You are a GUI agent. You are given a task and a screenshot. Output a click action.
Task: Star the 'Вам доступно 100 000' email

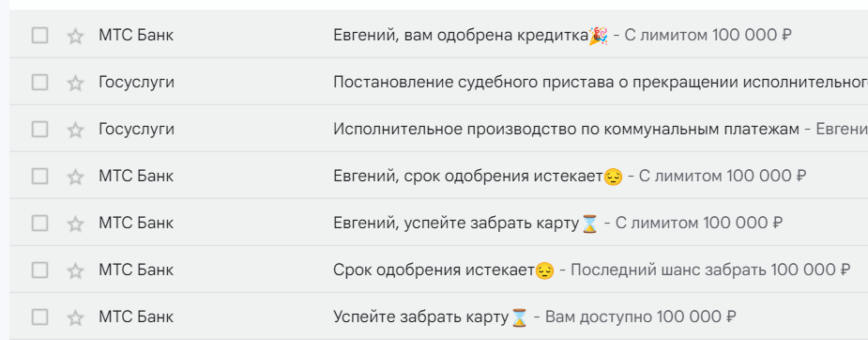click(75, 317)
